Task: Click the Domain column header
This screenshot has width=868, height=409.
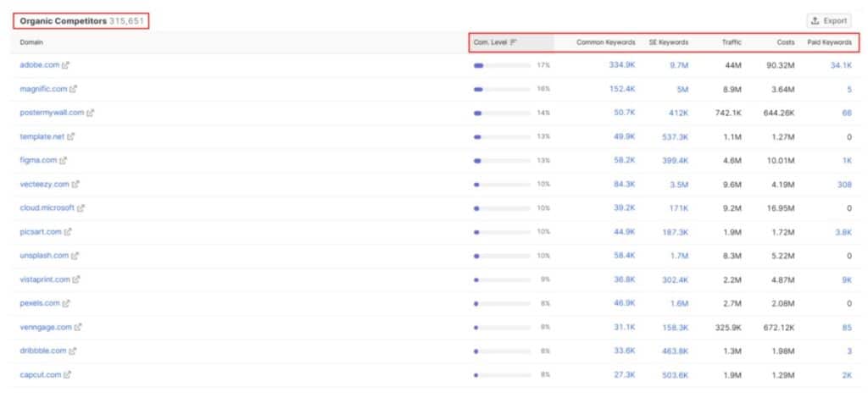Action: point(31,42)
